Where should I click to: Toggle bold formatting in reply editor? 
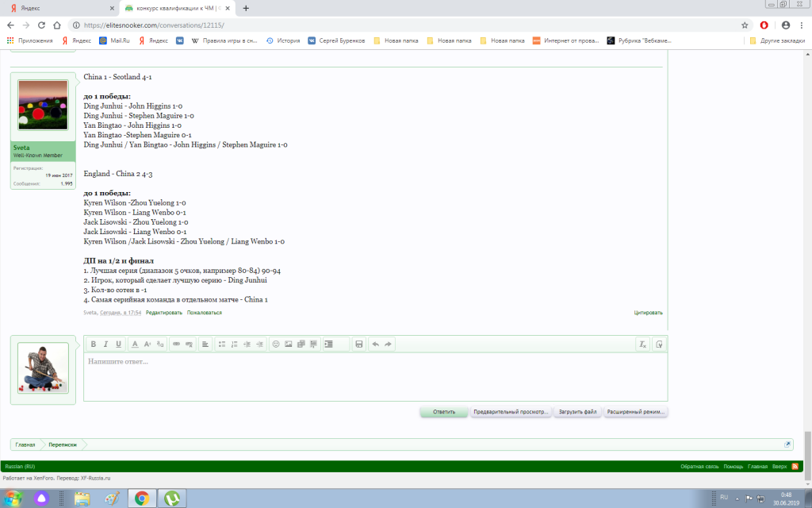[93, 344]
